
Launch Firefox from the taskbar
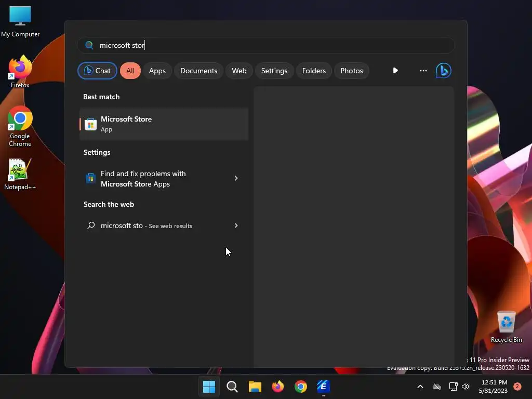point(278,387)
